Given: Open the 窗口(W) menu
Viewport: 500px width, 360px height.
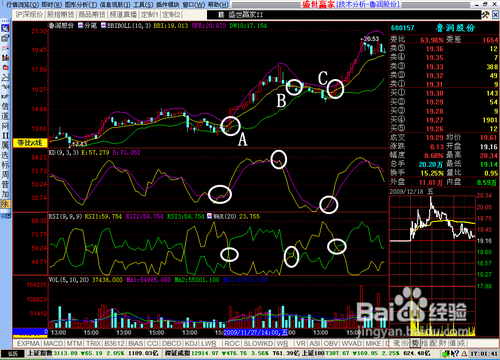Looking at the screenshot, I should tap(194, 5).
